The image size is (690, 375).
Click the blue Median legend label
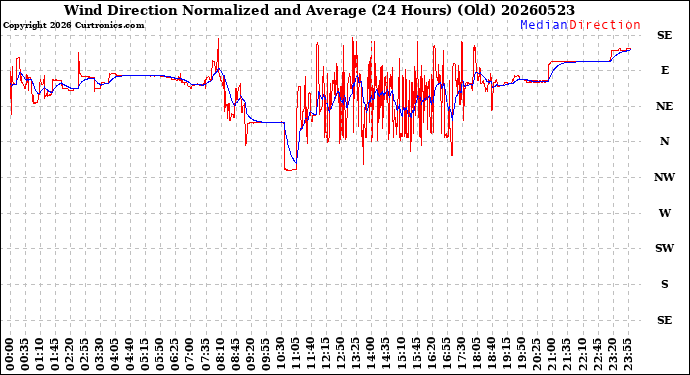tap(544, 25)
